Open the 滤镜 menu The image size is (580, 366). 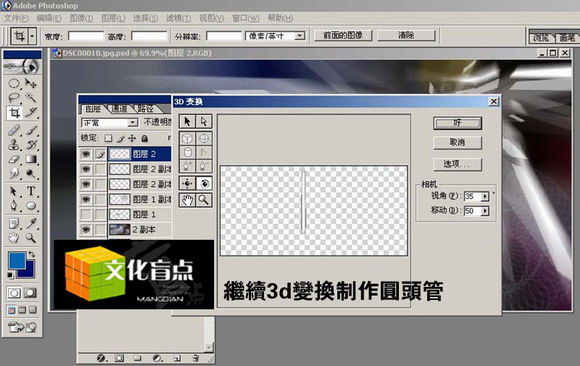(178, 18)
